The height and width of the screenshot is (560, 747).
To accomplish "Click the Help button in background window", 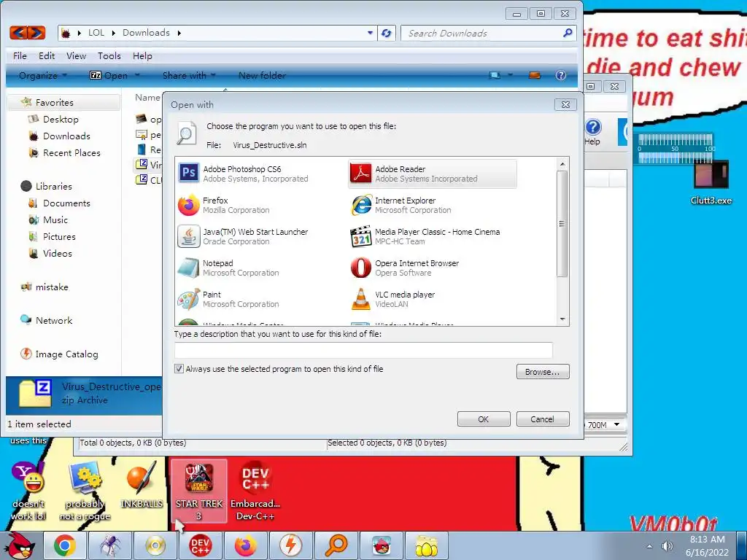I will coord(592,132).
